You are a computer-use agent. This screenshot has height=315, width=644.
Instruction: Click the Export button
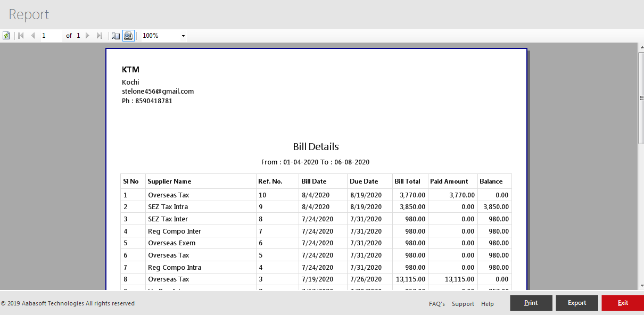577,303
